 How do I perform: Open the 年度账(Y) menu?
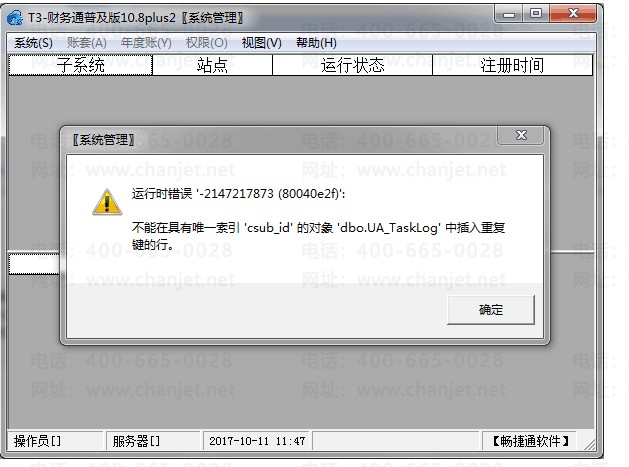(146, 43)
